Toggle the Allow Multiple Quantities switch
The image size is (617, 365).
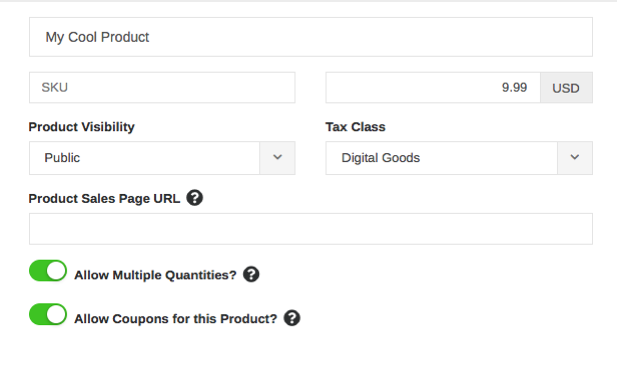coord(48,271)
